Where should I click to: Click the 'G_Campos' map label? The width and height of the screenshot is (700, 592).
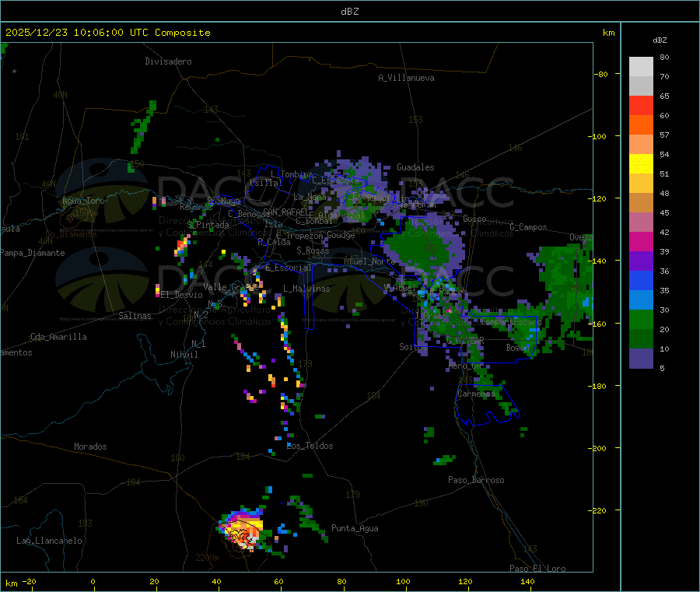coord(529,227)
